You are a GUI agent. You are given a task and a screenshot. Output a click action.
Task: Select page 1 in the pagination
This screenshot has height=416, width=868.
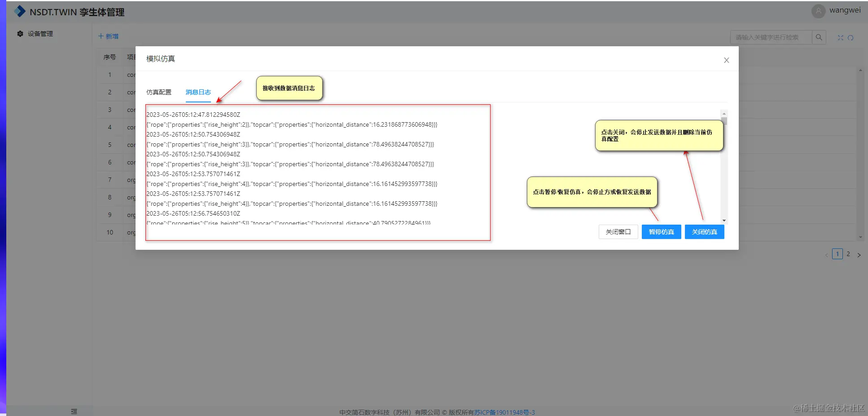point(837,254)
